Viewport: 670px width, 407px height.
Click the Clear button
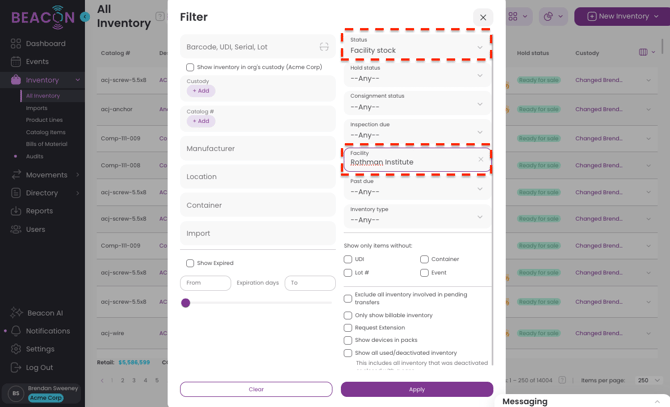[256, 389]
